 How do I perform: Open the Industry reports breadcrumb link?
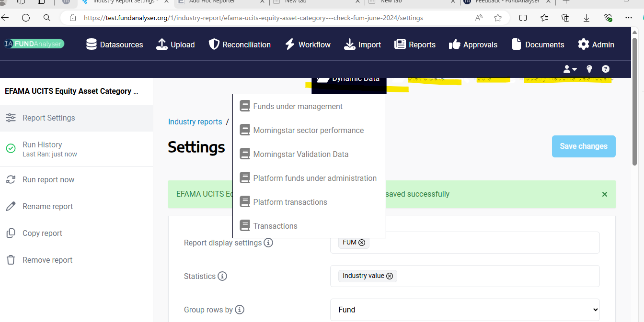tap(195, 122)
